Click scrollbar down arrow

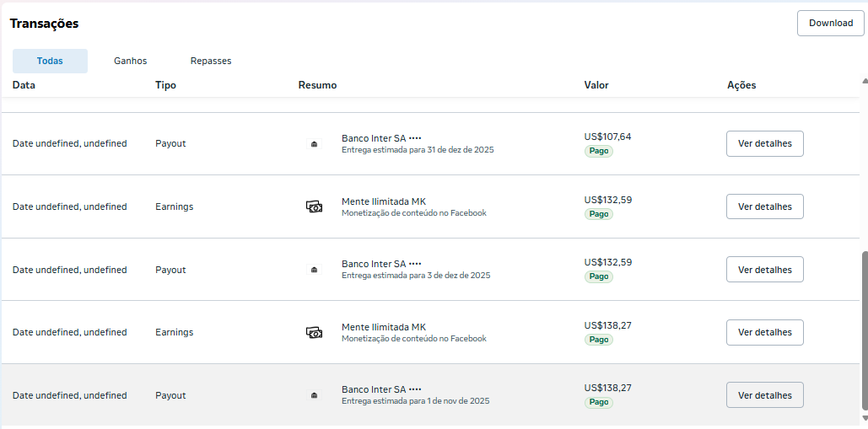coord(864,417)
